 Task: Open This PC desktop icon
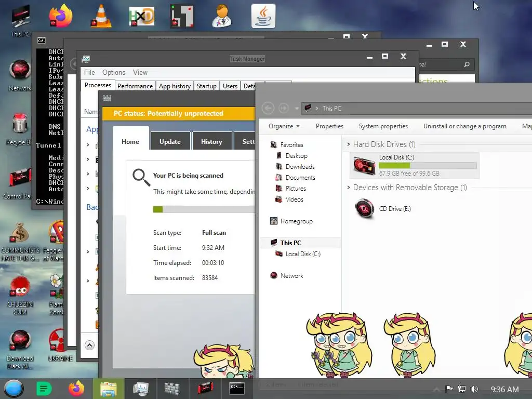click(20, 20)
